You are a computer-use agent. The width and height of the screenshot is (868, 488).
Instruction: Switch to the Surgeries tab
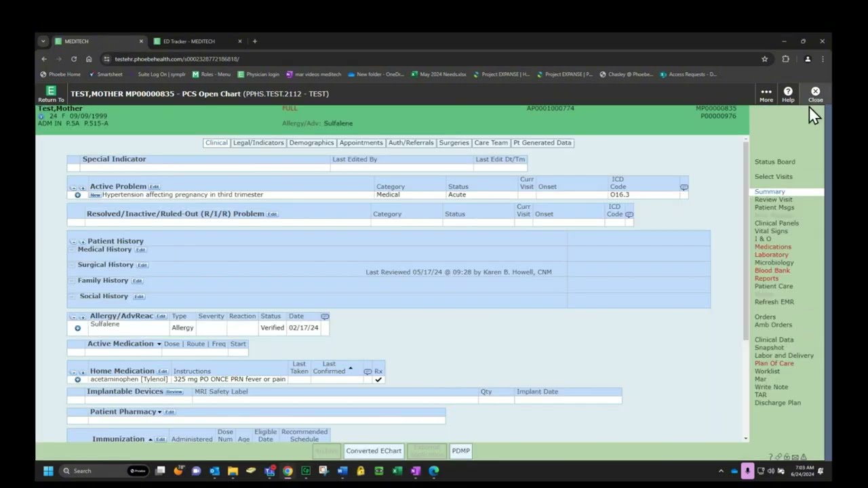pos(454,143)
